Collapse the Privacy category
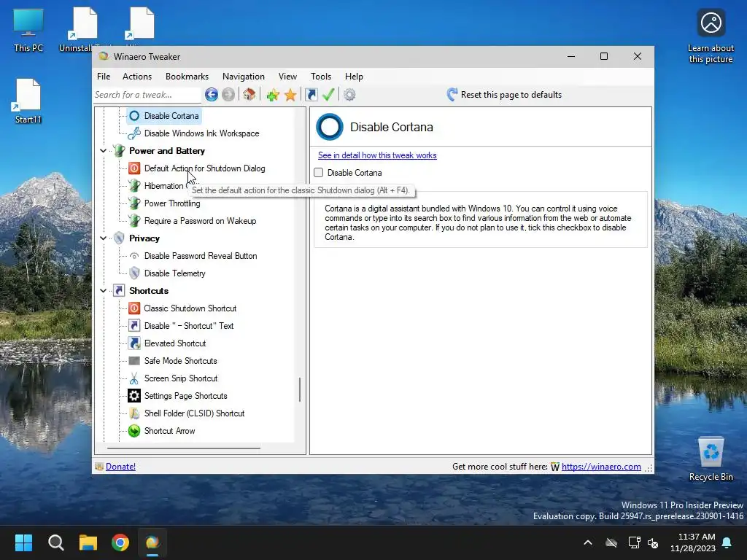Screen dimensions: 747x560 [103, 238]
